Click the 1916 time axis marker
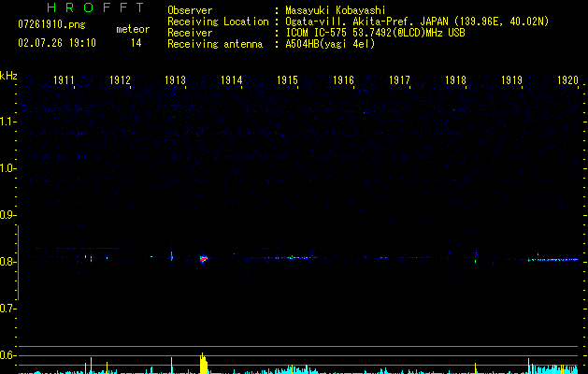The height and width of the screenshot is (374, 588). [x=343, y=80]
